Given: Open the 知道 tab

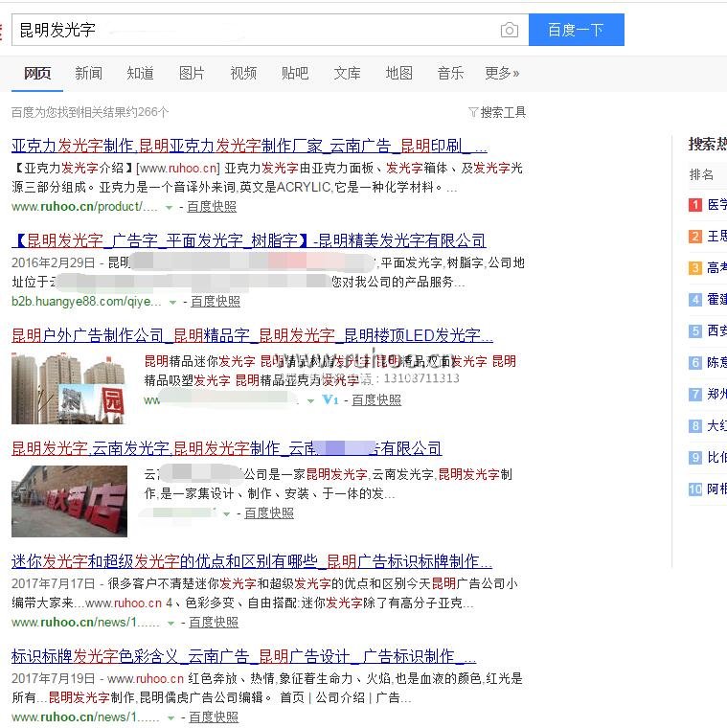Looking at the screenshot, I should point(140,73).
